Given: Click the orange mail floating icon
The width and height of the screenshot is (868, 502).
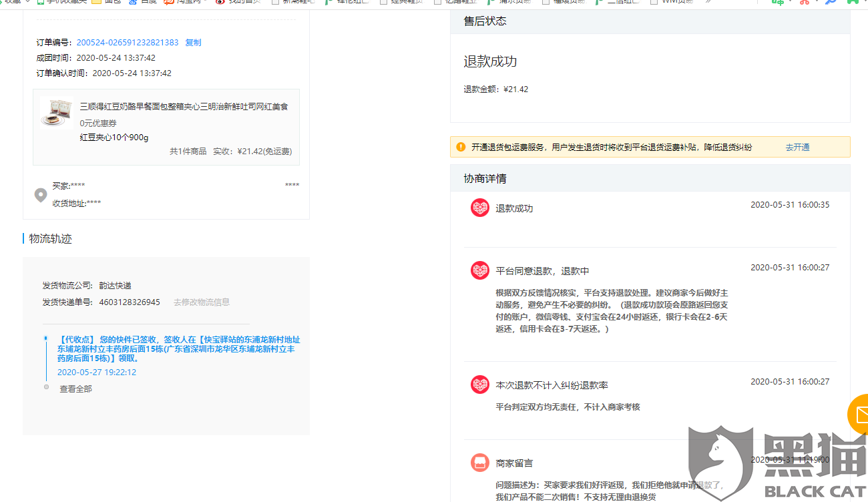Looking at the screenshot, I should pyautogui.click(x=858, y=414).
